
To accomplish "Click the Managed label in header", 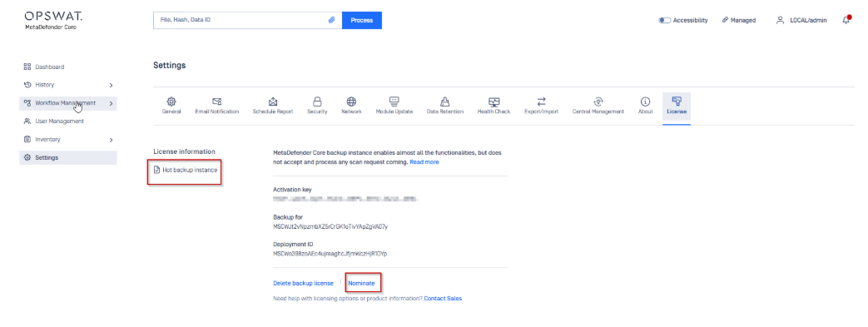I will point(743,20).
